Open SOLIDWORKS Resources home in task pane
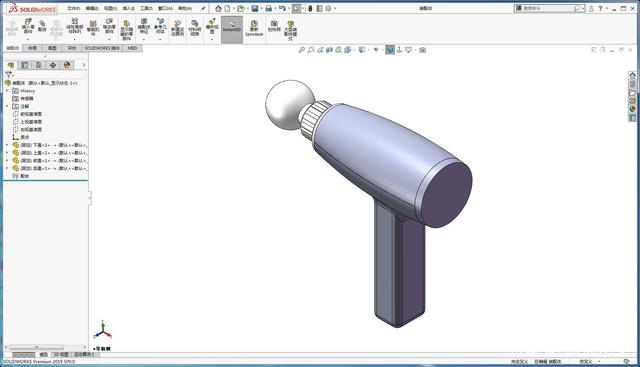The width and height of the screenshot is (640, 367). [632, 75]
